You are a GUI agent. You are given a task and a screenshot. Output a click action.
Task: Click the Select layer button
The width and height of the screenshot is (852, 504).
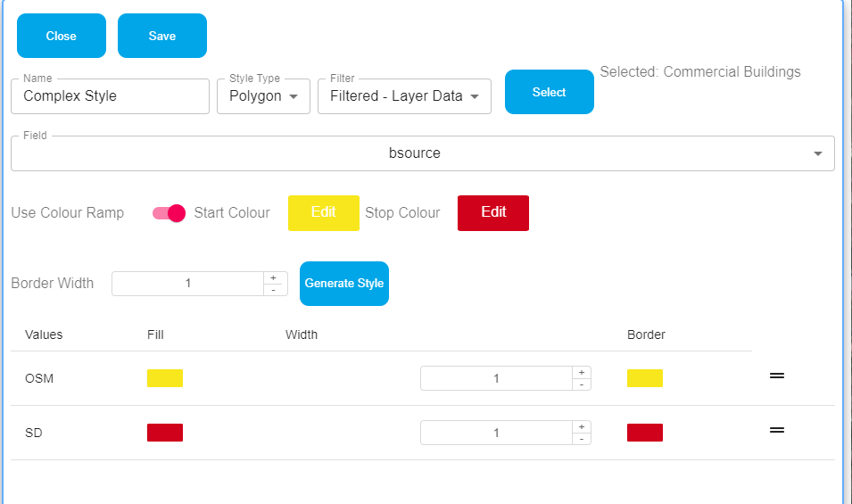[x=549, y=92]
